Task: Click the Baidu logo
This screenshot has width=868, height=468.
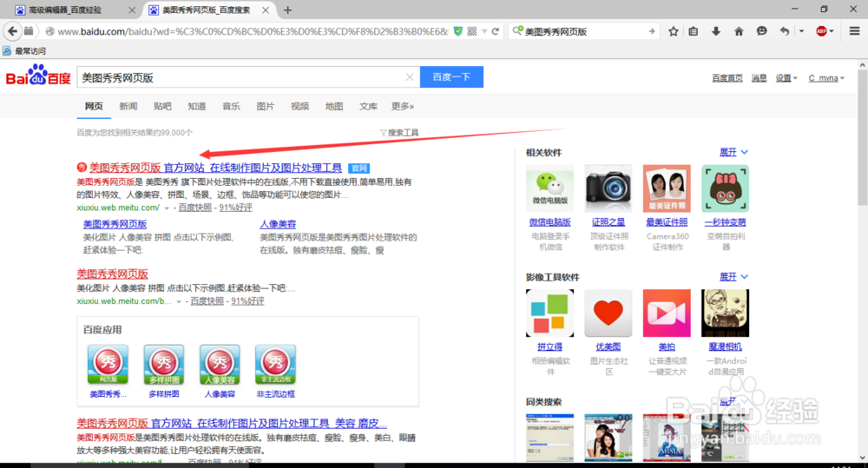Action: pyautogui.click(x=38, y=76)
